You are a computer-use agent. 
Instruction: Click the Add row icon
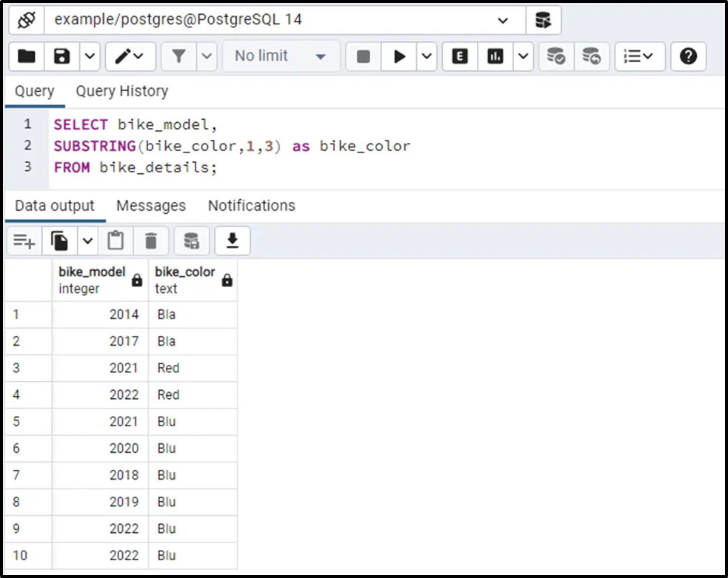pos(24,241)
